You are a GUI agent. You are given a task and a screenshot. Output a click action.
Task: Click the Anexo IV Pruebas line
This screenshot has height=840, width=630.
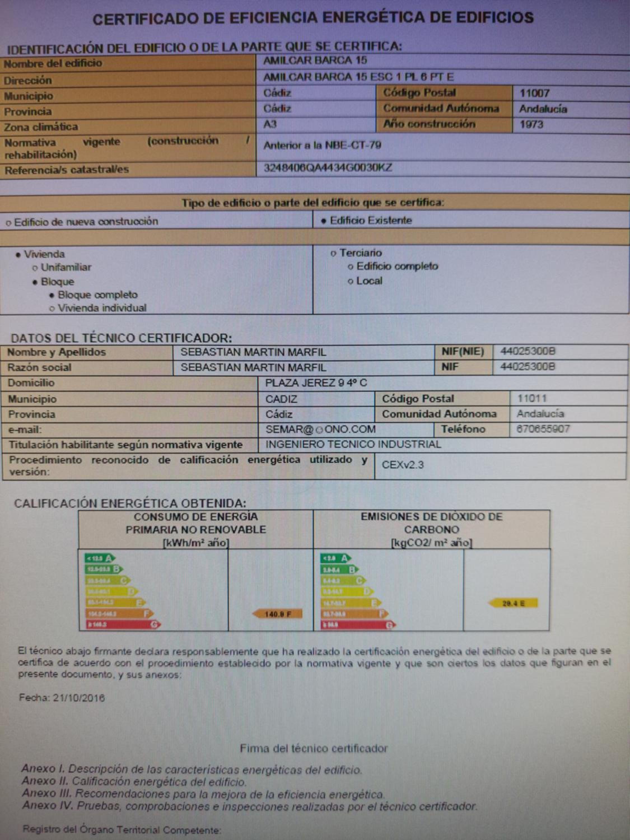[x=249, y=806]
